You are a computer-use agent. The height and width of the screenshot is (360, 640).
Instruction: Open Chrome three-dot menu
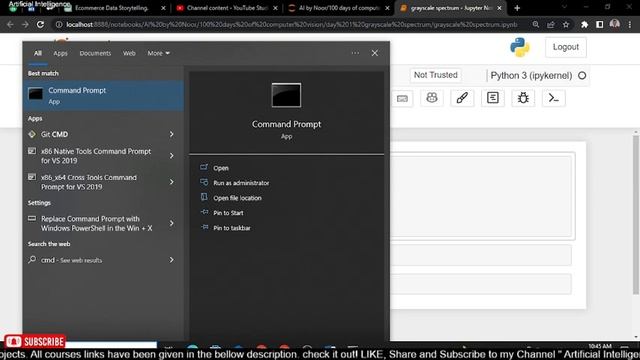tap(630, 24)
